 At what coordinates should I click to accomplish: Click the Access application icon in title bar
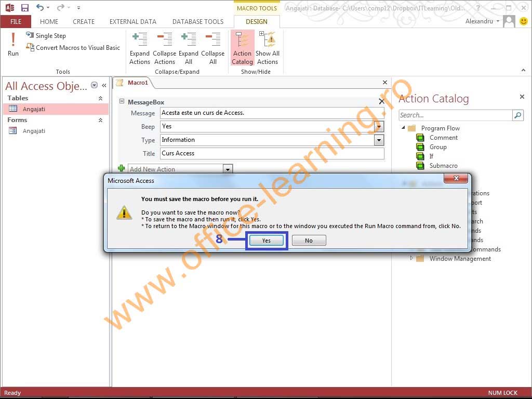tap(9, 7)
